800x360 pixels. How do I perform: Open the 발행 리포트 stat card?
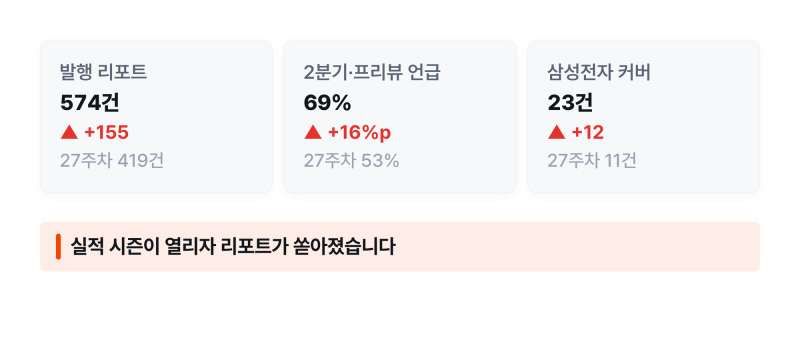[x=156, y=117]
